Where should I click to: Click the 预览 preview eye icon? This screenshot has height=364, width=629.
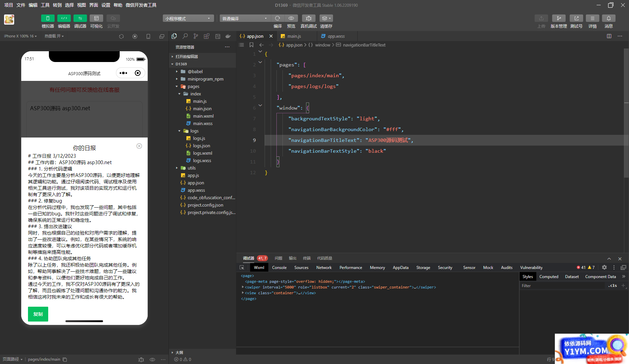click(291, 18)
